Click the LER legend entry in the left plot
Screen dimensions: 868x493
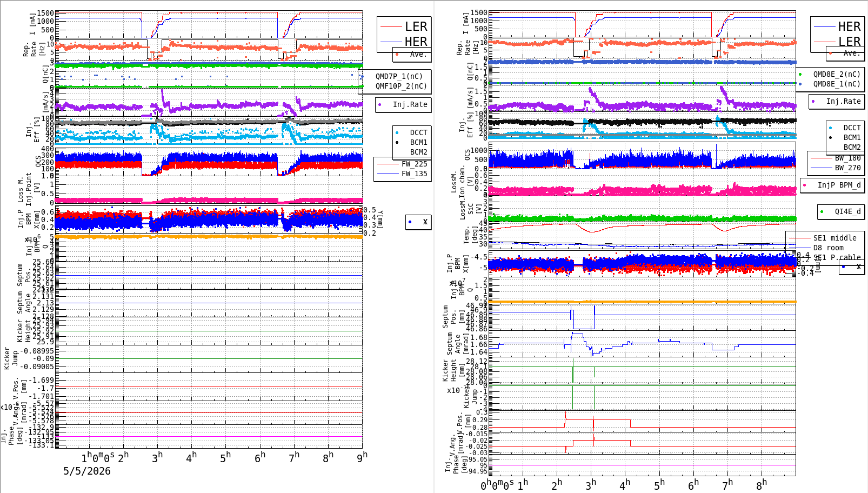pos(416,26)
